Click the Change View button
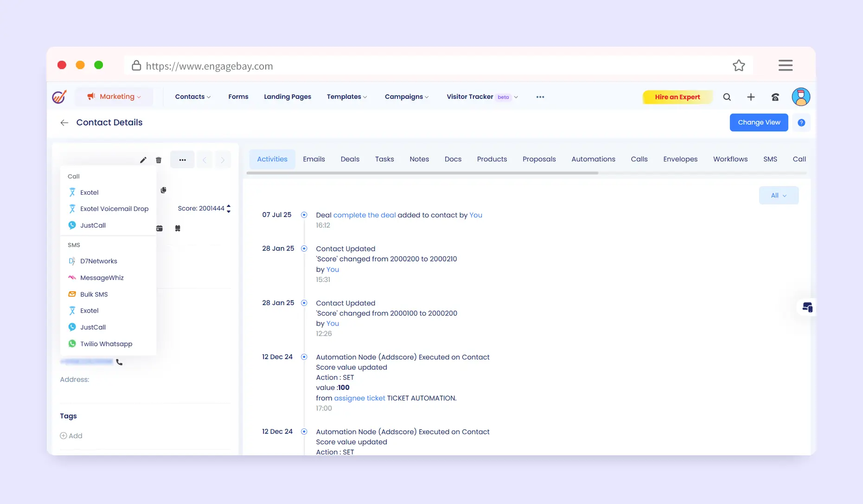This screenshot has height=504, width=863. (759, 122)
